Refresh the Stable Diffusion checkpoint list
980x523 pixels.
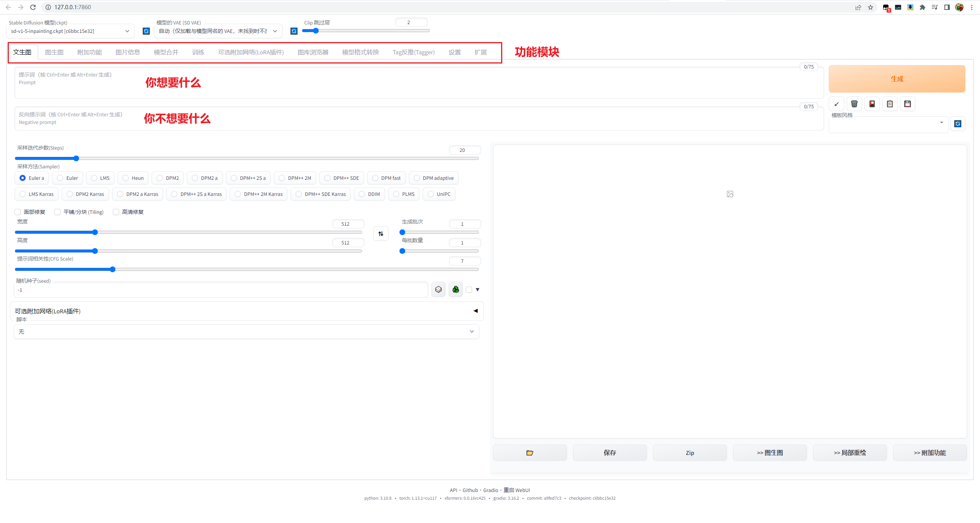click(x=146, y=31)
